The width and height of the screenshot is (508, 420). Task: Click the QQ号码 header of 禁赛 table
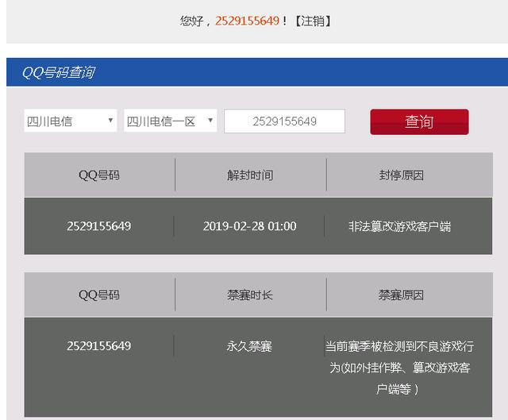[99, 295]
